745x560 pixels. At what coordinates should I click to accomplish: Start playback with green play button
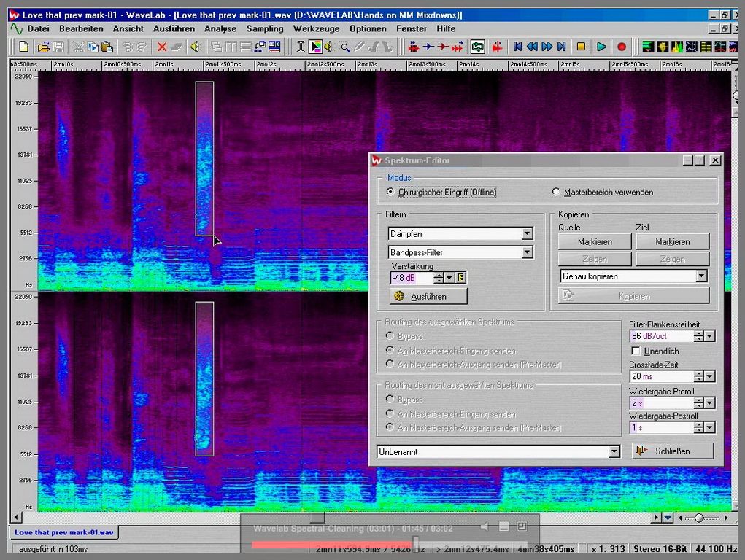[x=601, y=47]
